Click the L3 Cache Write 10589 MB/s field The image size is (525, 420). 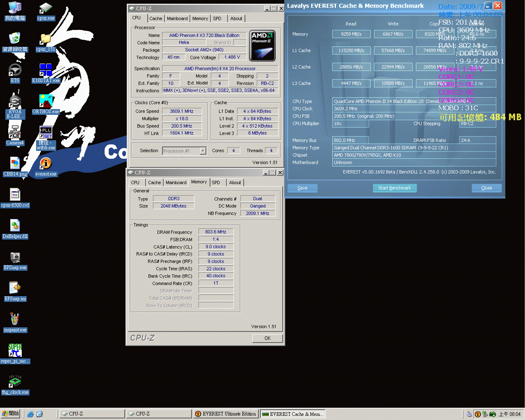click(393, 83)
